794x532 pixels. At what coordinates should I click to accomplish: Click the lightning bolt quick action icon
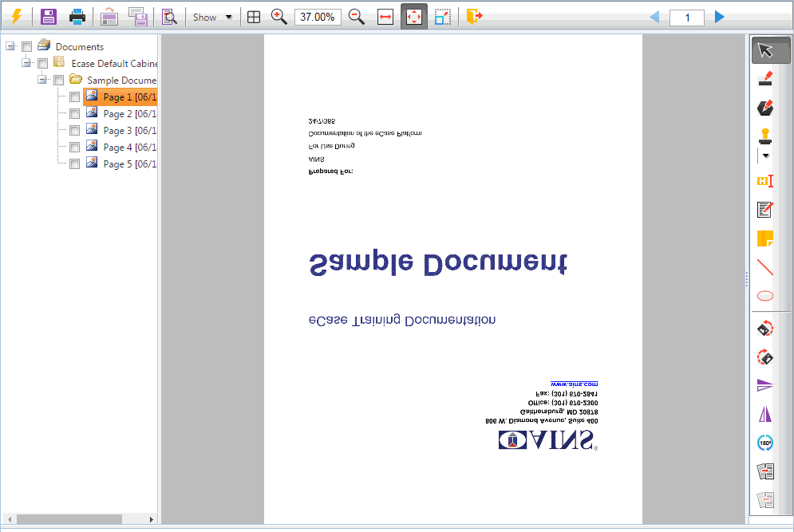(x=17, y=17)
